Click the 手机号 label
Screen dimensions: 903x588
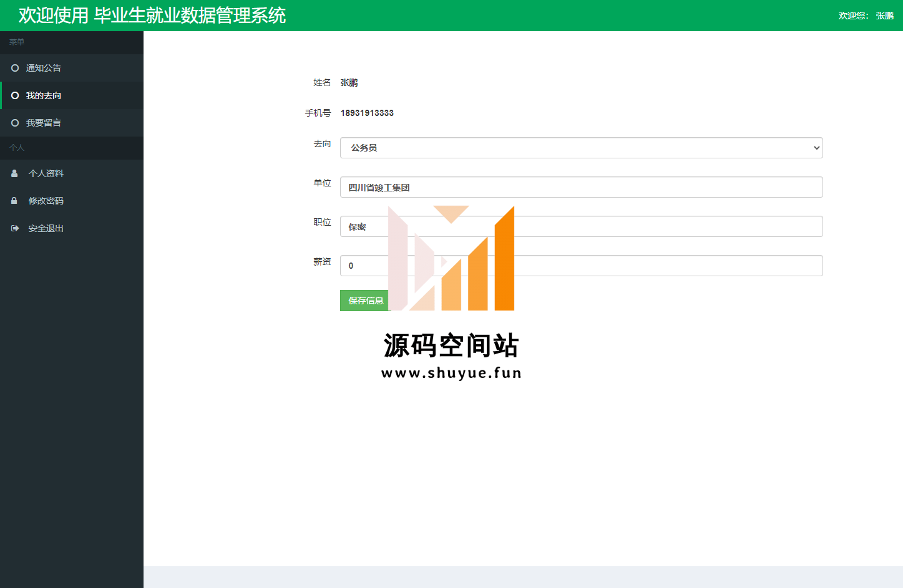coord(318,113)
